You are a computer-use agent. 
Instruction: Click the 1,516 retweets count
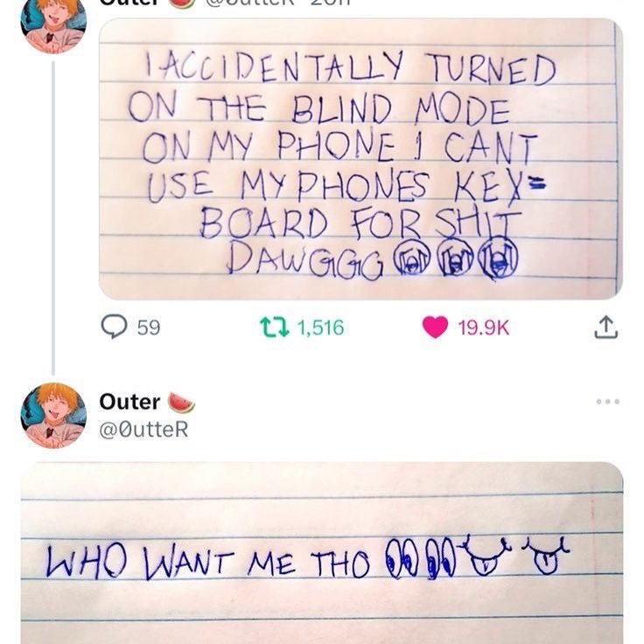(320, 327)
